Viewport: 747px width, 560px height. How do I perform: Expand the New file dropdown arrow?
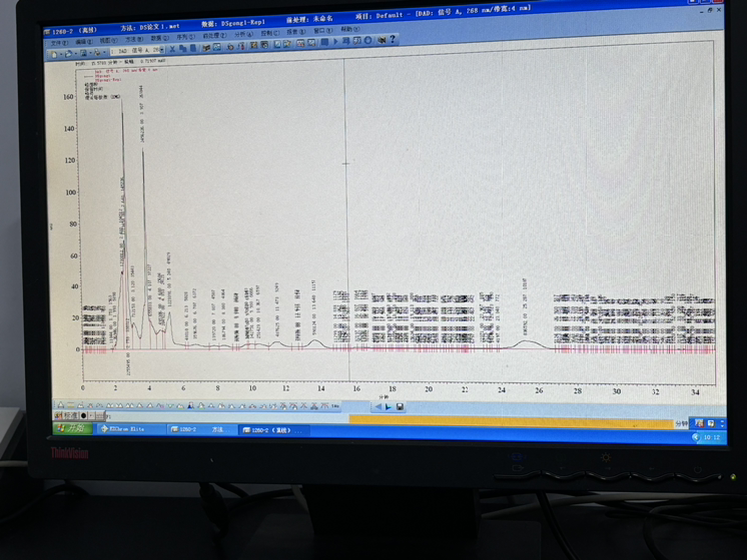click(61, 54)
